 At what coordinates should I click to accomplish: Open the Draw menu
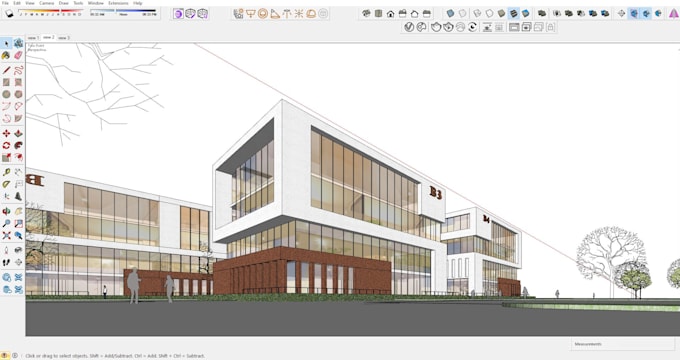tap(63, 3)
